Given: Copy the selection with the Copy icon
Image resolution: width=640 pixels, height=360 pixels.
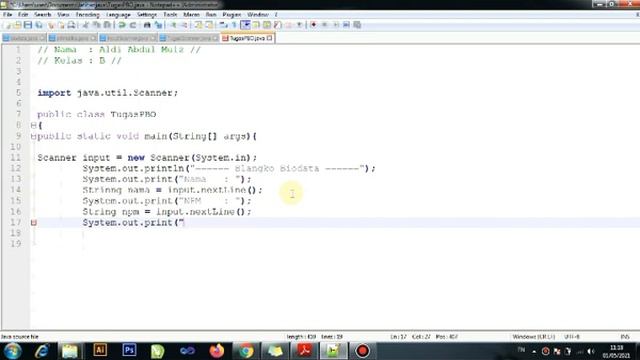Looking at the screenshot, I should pyautogui.click(x=96, y=25).
